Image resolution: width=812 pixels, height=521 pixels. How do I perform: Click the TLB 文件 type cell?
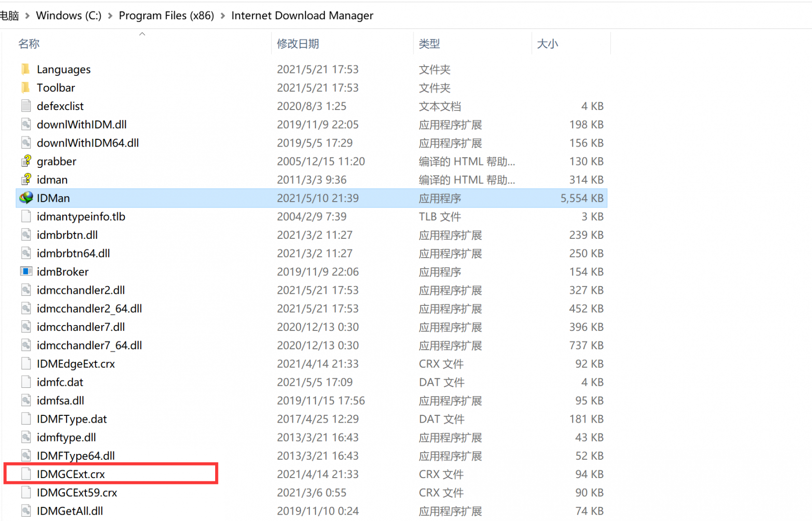click(440, 217)
